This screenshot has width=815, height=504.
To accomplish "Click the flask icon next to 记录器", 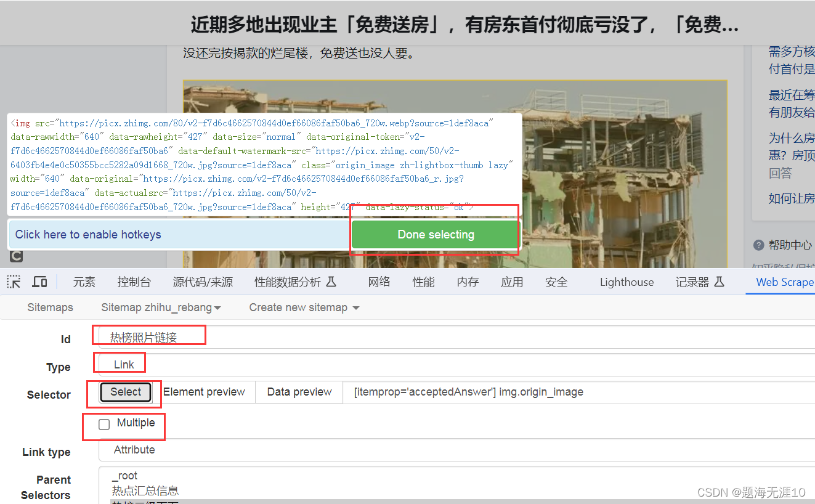I will tap(718, 281).
